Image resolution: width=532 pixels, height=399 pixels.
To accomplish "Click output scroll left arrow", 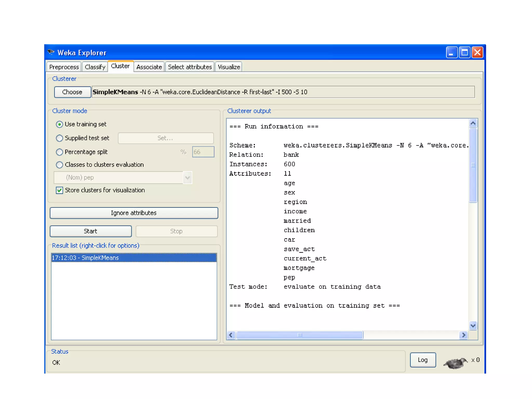I will (231, 335).
